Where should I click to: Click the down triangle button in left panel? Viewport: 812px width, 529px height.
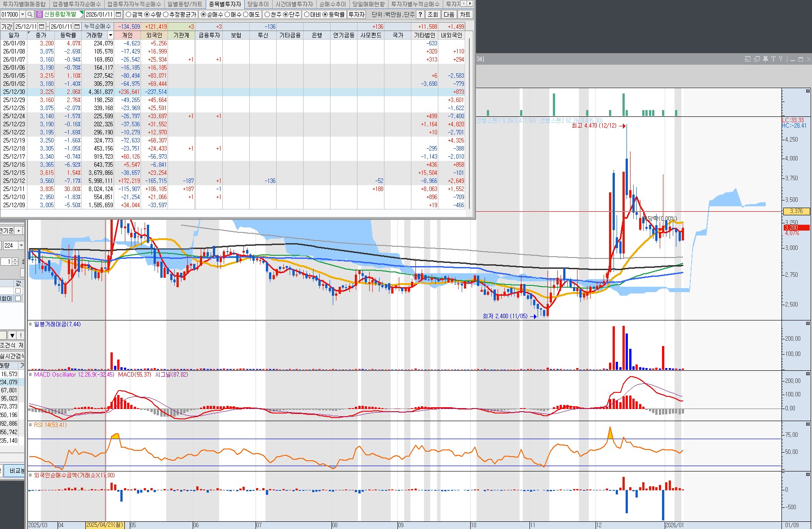[12, 335]
